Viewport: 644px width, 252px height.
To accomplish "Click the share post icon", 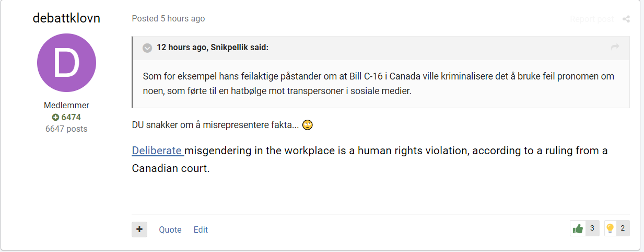I will click(626, 19).
